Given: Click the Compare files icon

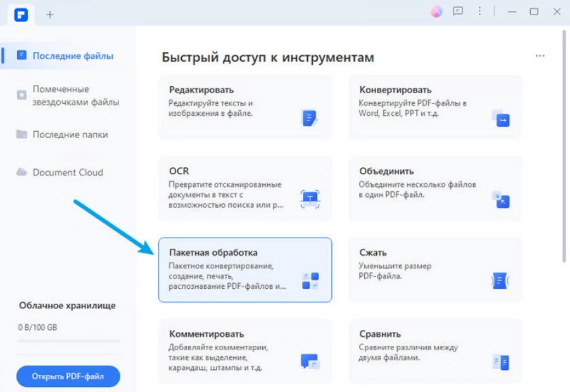Looking at the screenshot, I should (x=500, y=362).
